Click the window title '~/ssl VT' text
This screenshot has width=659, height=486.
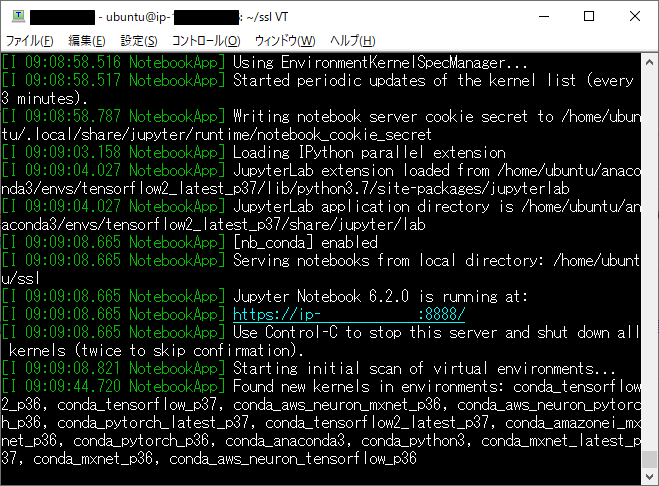click(267, 17)
